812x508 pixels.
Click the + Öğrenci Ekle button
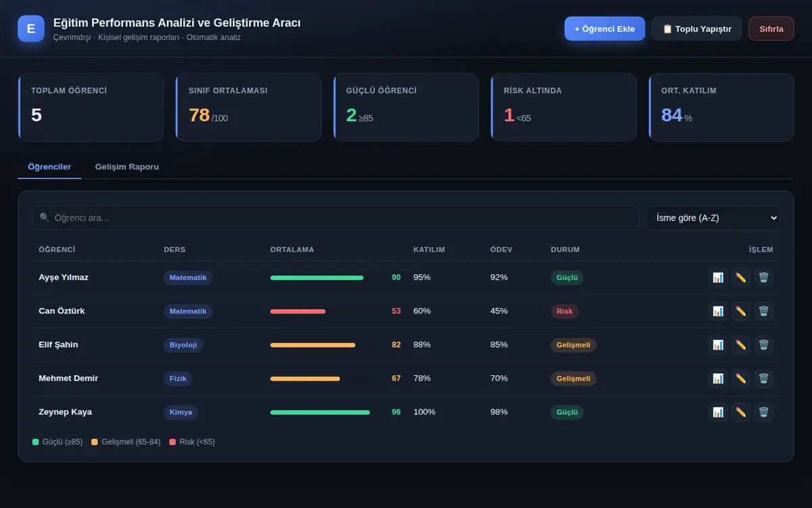(605, 28)
